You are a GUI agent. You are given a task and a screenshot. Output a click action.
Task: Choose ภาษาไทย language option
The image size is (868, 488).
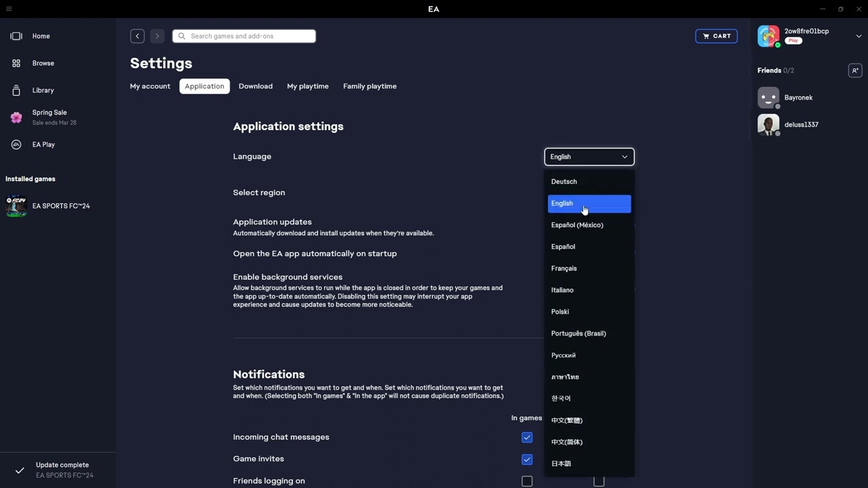pos(589,377)
